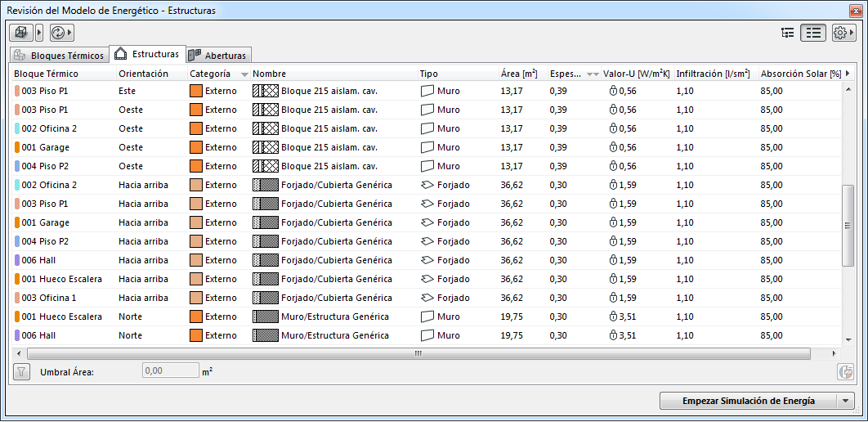The width and height of the screenshot is (868, 422).
Task: Click fill pattern icon of Muro/Estructura Genérica
Action: [x=265, y=316]
